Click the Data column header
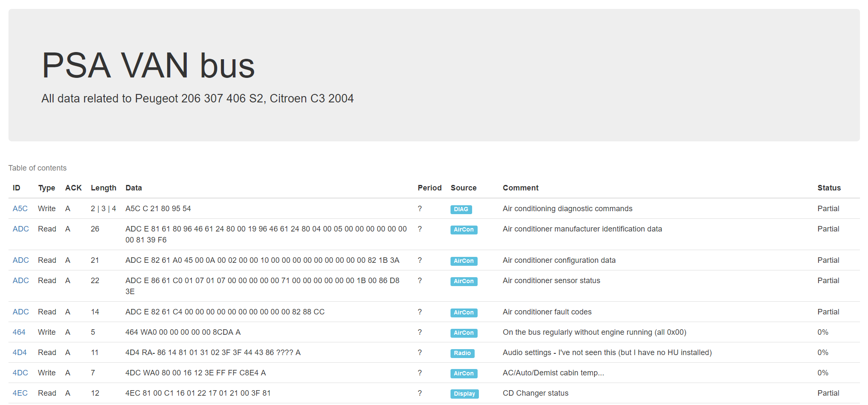The image size is (868, 405). 134,188
